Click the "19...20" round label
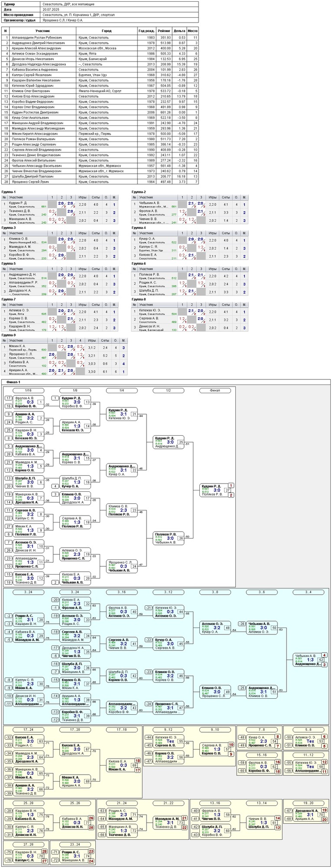 (x=308, y=804)
